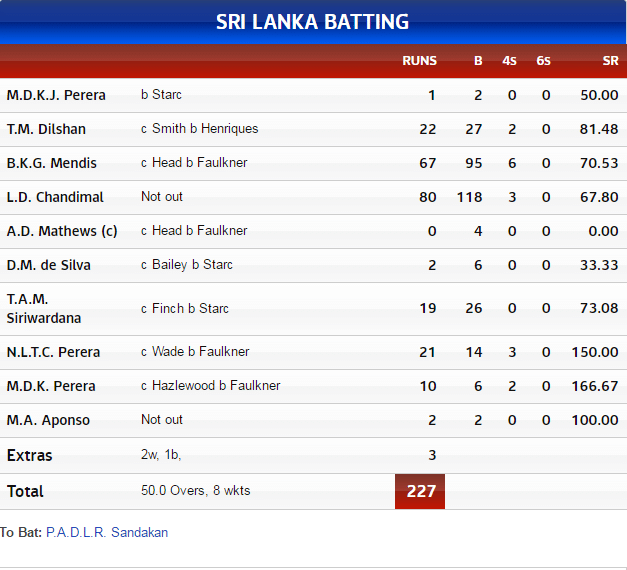Select T.A.M. Siriwardana's name
The width and height of the screenshot is (627, 570).
pyautogui.click(x=44, y=308)
